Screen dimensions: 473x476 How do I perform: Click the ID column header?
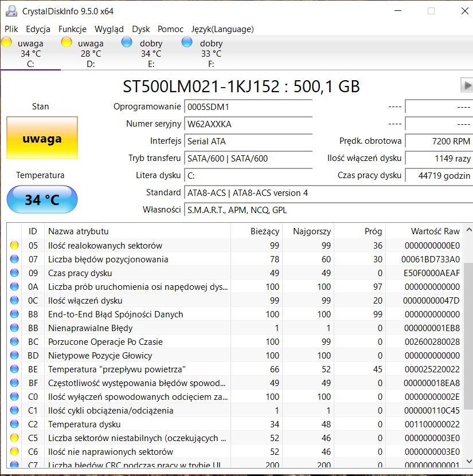(33, 231)
